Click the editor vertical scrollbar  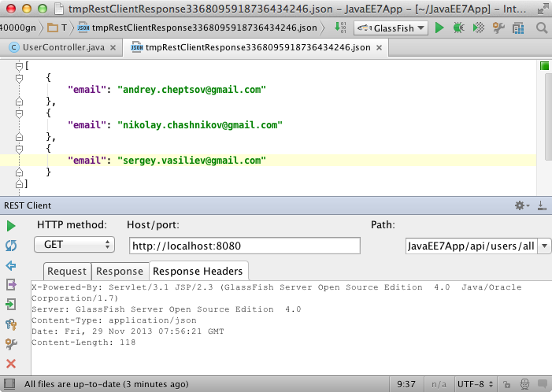(x=549, y=116)
